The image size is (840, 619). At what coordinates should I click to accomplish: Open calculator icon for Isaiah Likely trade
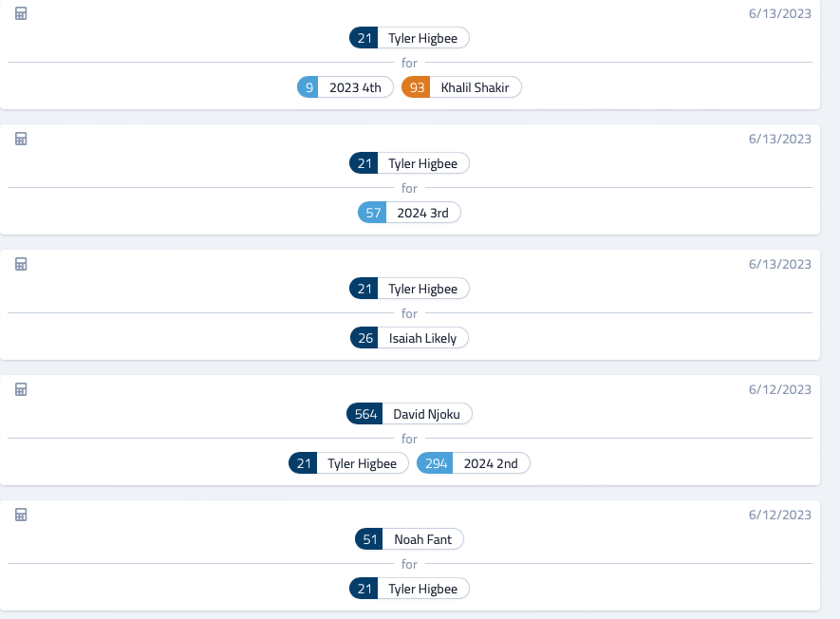[21, 264]
